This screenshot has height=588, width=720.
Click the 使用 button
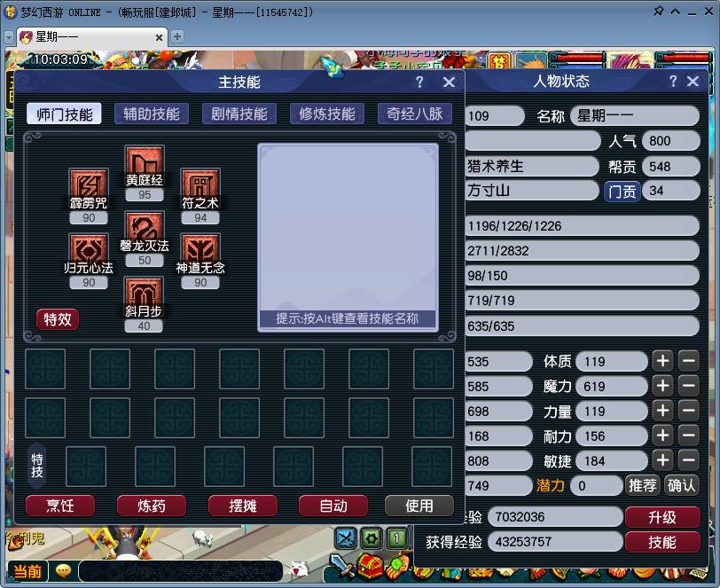(x=419, y=506)
